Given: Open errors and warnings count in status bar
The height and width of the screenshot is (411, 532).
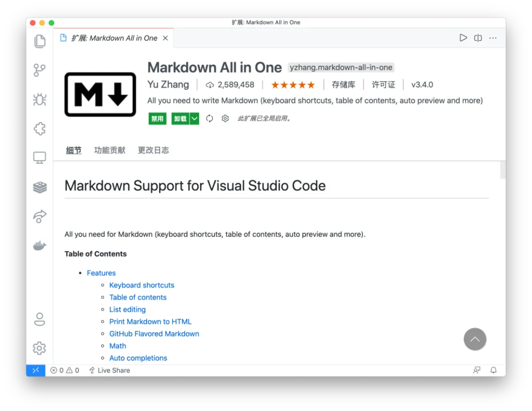Looking at the screenshot, I should 65,370.
